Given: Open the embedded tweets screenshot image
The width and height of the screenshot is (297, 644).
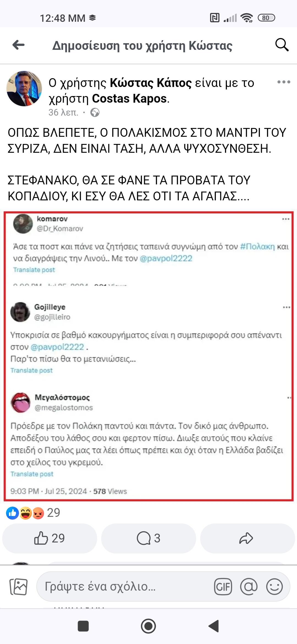Looking at the screenshot, I should [148, 356].
